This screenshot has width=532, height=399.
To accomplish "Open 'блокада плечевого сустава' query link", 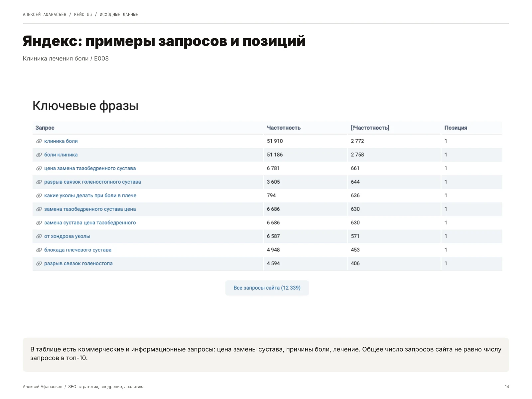I will [x=78, y=250].
